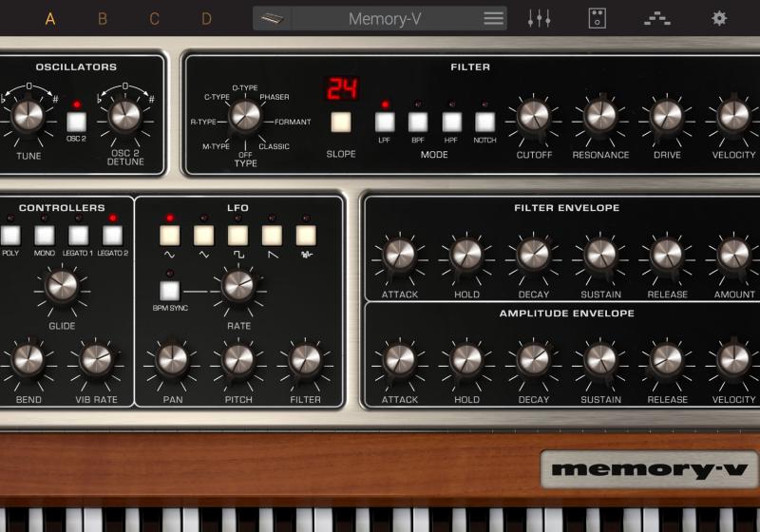Viewport: 760px width, 532px height.
Task: Select preset slot D
Action: click(x=206, y=19)
